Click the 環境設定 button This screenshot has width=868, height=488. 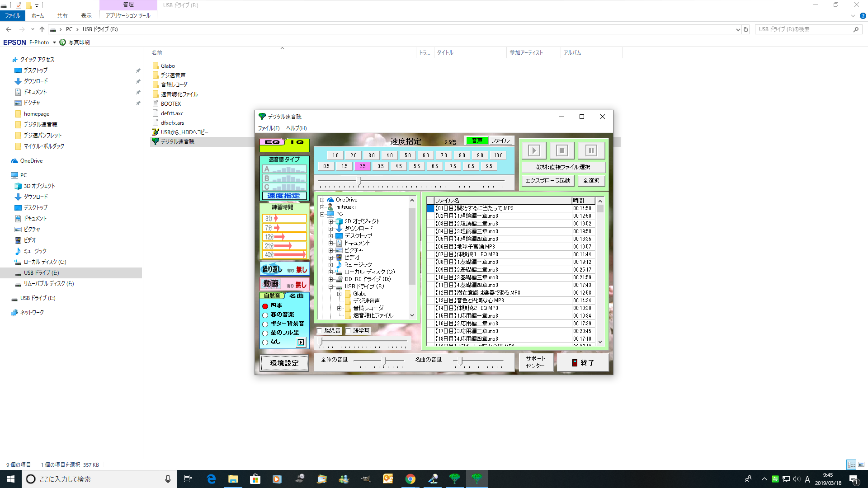pyautogui.click(x=284, y=363)
